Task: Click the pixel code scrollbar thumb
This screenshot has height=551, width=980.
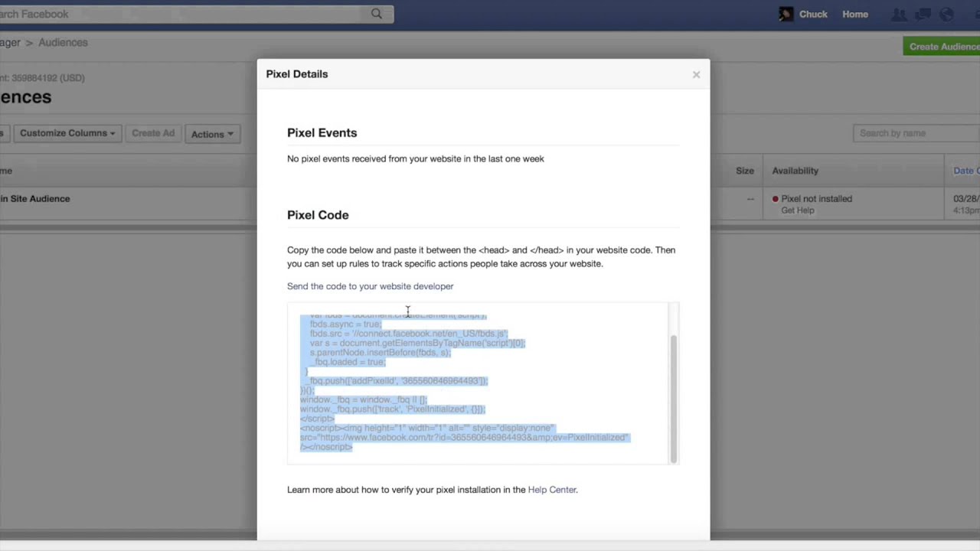Action: 674,398
